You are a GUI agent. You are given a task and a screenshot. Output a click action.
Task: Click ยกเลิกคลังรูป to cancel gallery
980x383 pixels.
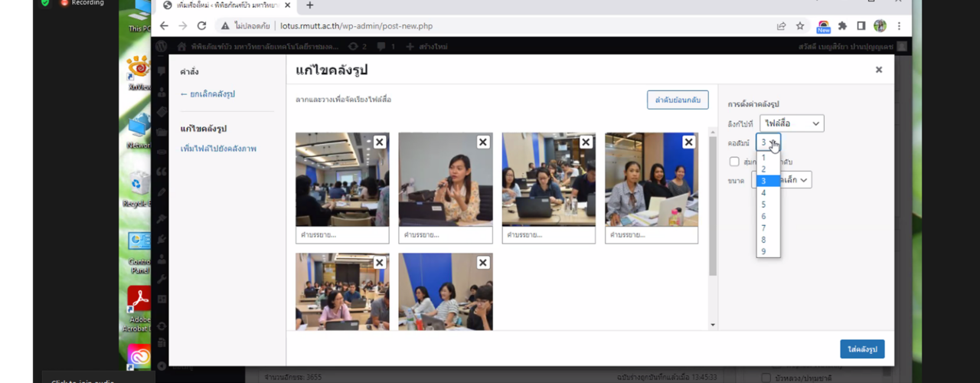(x=207, y=93)
